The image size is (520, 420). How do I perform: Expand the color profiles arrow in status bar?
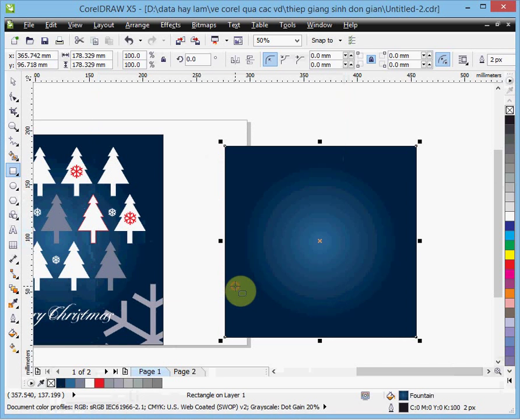tap(325, 407)
